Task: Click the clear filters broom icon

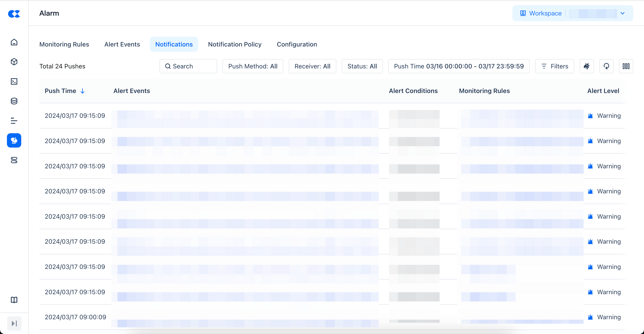Action: pyautogui.click(x=587, y=66)
